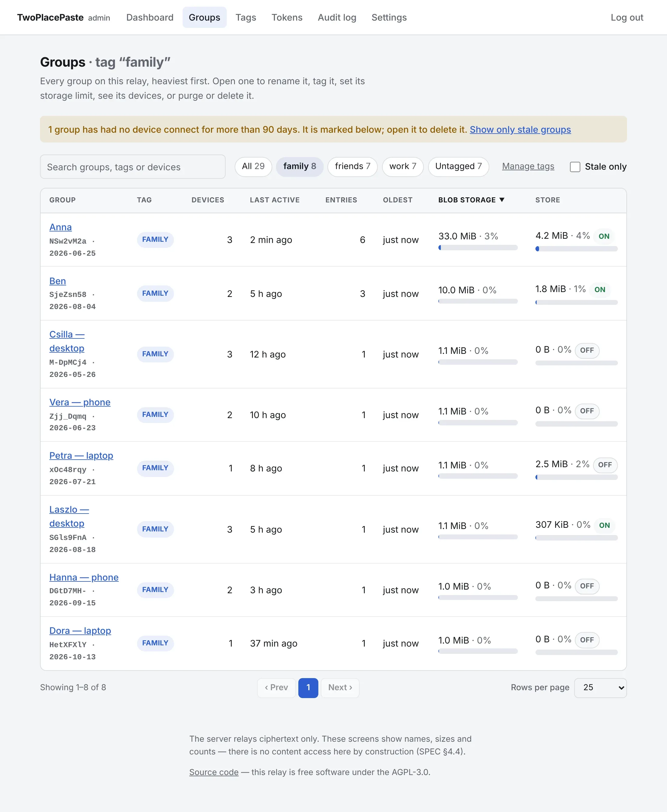Viewport: 667px width, 812px height.
Task: Filter groups by work 7 tag
Action: point(403,166)
